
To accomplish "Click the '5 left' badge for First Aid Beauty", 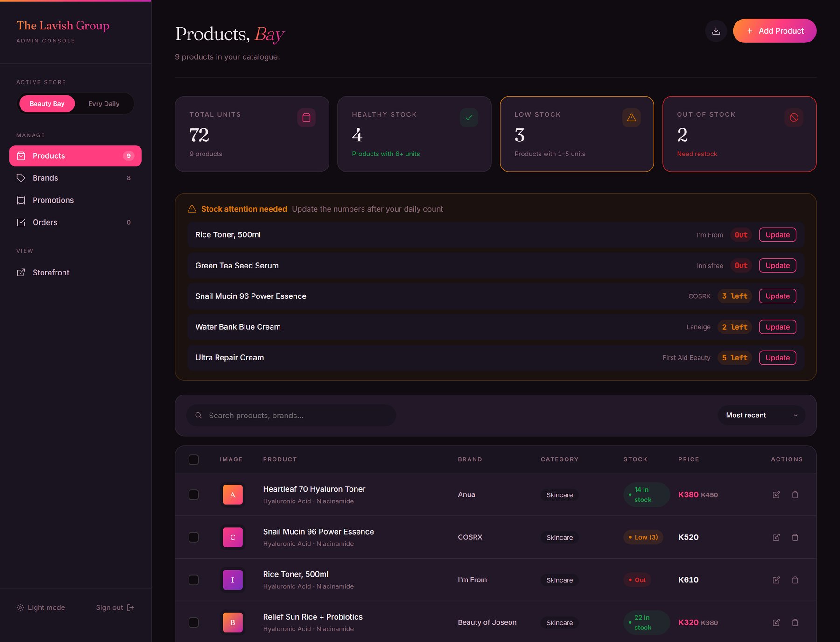I will [735, 358].
